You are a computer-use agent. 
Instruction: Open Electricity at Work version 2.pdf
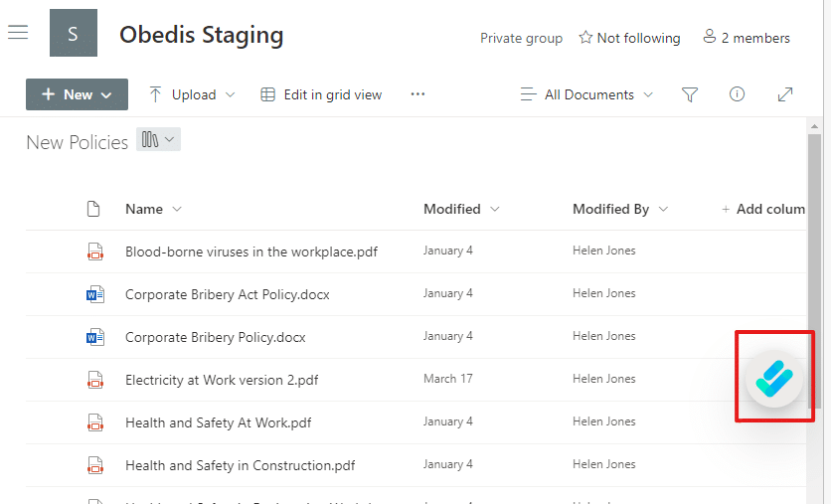[x=222, y=380]
